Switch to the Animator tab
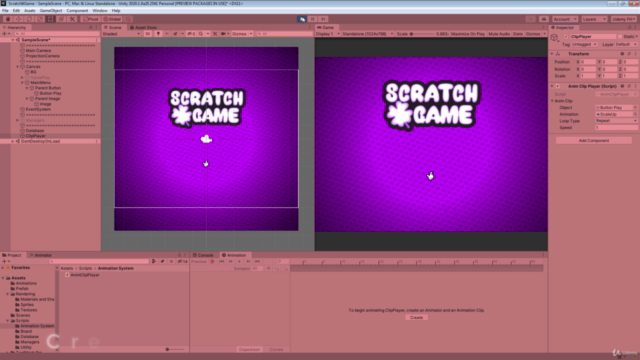Viewport: 640px width, 360px height. (x=40, y=255)
